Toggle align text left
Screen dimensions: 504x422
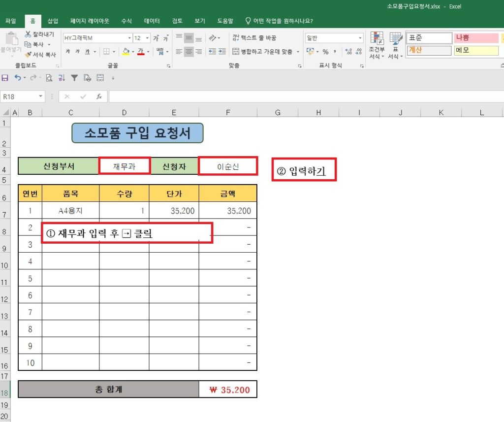[179, 52]
